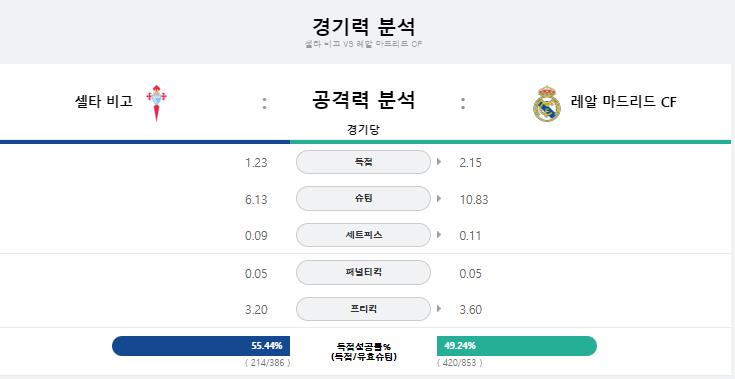Select the 페널티킥 stat button
The width and height of the screenshot is (735, 379).
pyautogui.click(x=363, y=272)
